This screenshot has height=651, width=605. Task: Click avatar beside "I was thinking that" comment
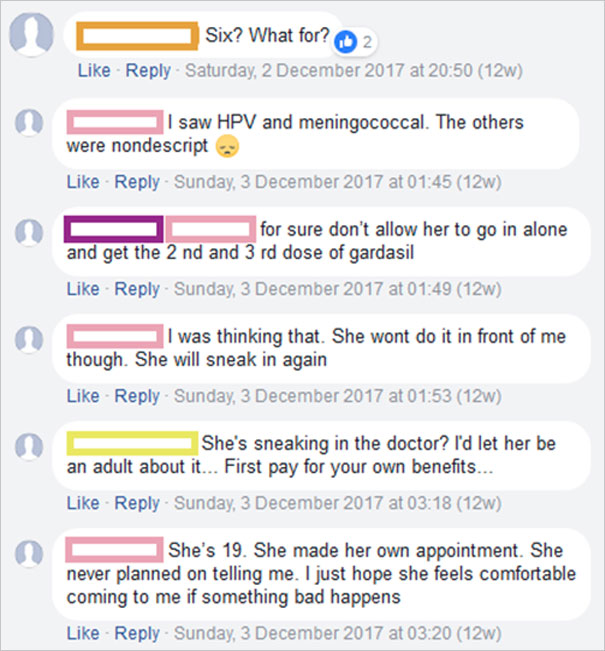[31, 339]
